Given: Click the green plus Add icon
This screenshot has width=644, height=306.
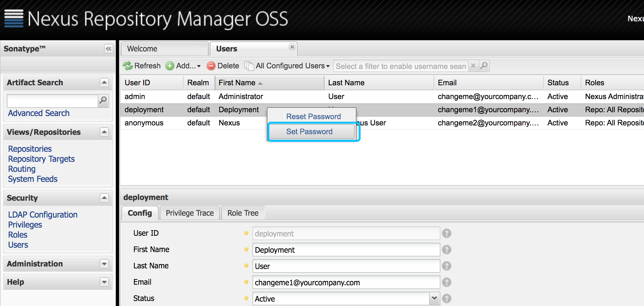Looking at the screenshot, I should point(170,66).
